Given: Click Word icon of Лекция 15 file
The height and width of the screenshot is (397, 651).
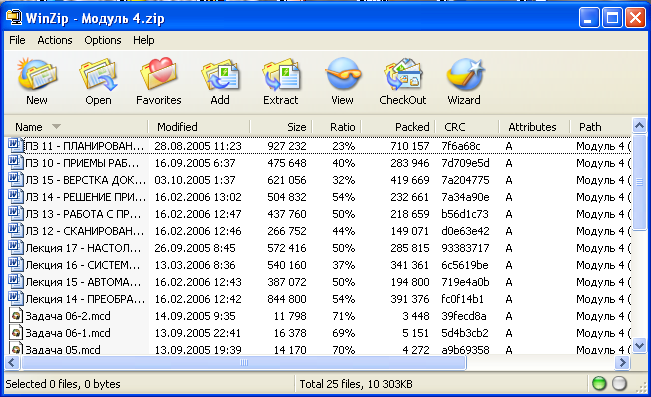Looking at the screenshot, I should pos(15,282).
